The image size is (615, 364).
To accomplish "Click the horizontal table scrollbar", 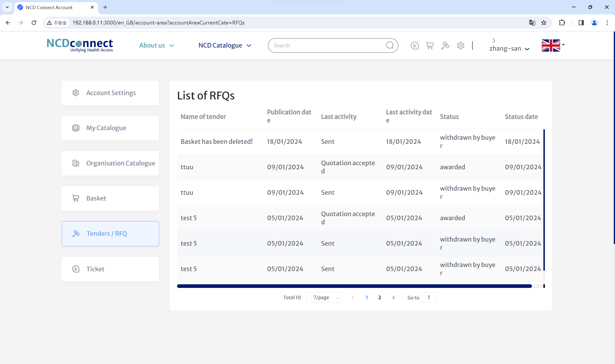I will (x=354, y=286).
